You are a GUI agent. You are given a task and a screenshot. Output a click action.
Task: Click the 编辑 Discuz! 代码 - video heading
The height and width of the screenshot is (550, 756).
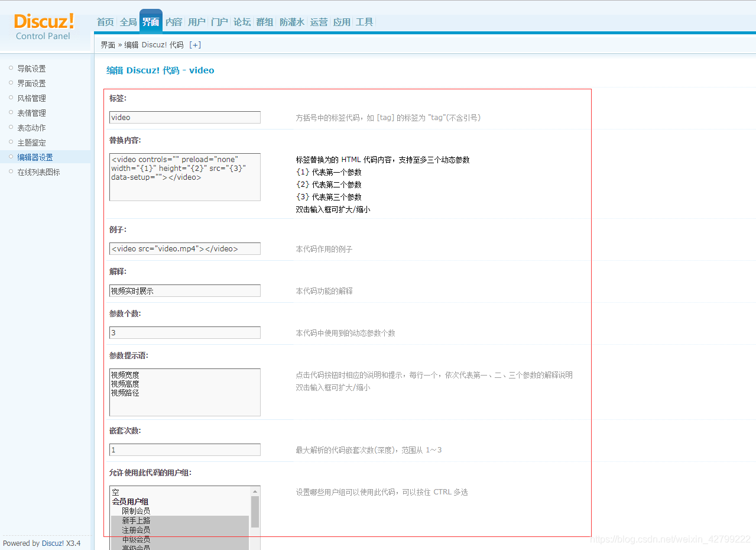click(160, 70)
